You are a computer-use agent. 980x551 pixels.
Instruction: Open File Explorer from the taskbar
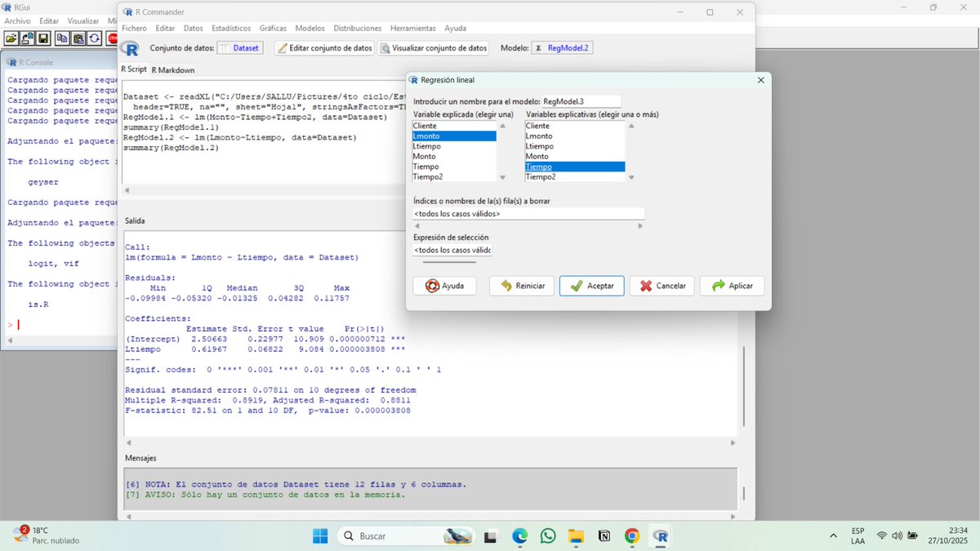[576, 536]
